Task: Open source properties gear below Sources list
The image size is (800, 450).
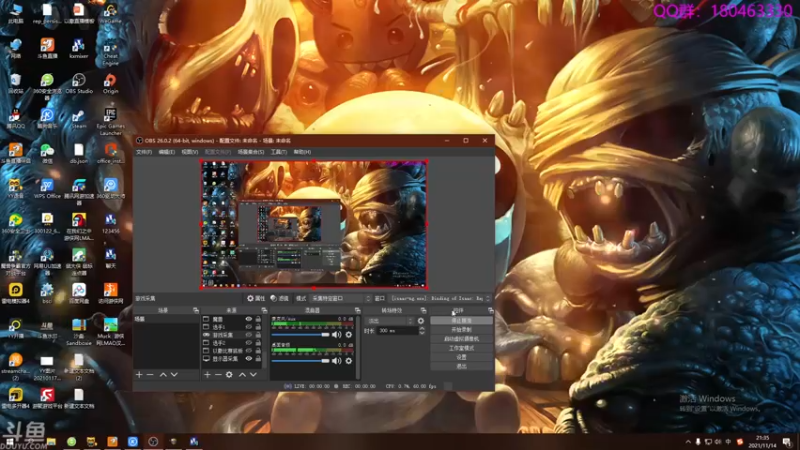Action: point(229,374)
